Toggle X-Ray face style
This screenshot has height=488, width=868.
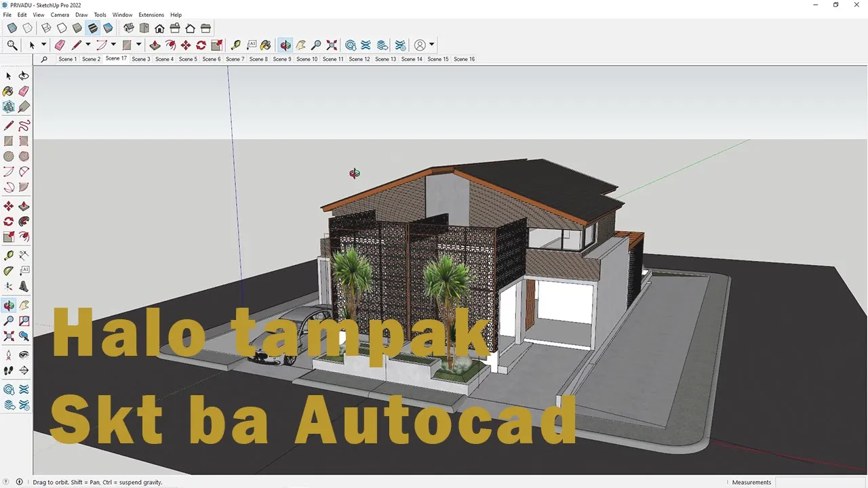click(12, 28)
